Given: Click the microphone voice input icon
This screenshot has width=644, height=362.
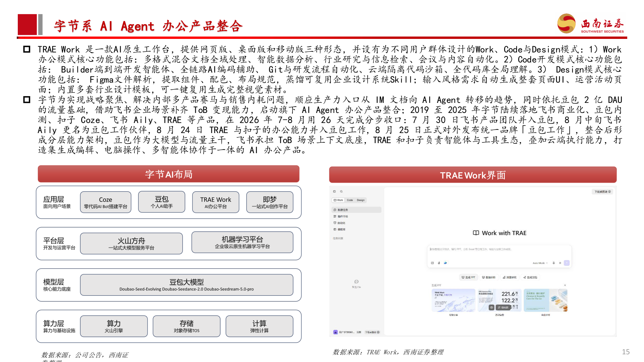Looking at the screenshot, I should click(554, 263).
